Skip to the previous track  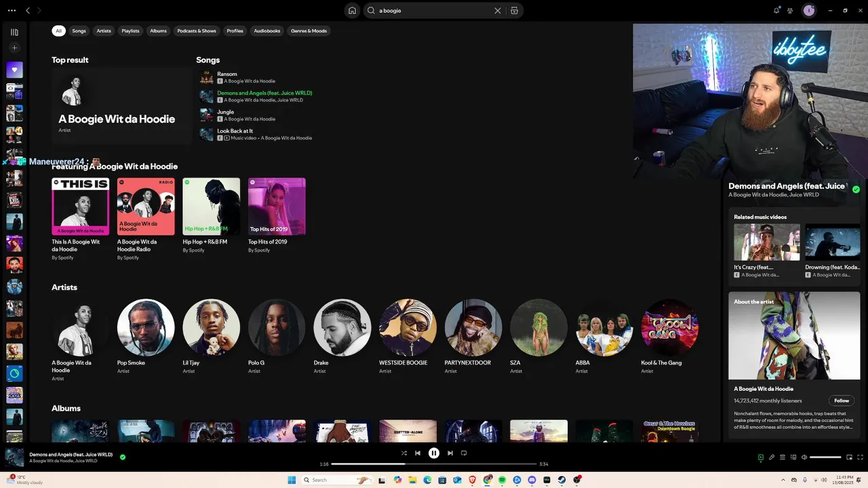418,453
